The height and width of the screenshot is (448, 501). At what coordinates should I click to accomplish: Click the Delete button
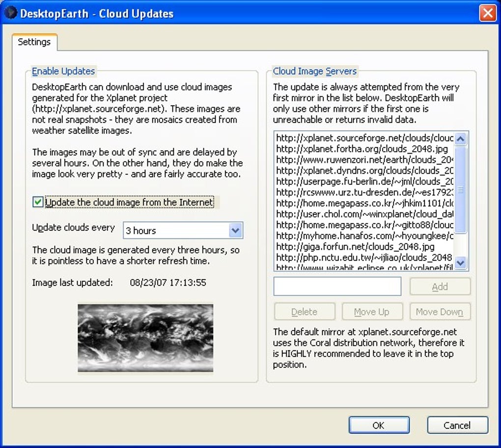point(305,312)
